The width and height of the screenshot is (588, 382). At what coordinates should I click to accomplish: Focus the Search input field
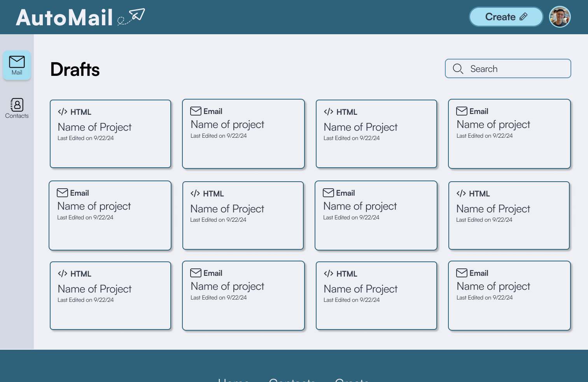pyautogui.click(x=508, y=68)
